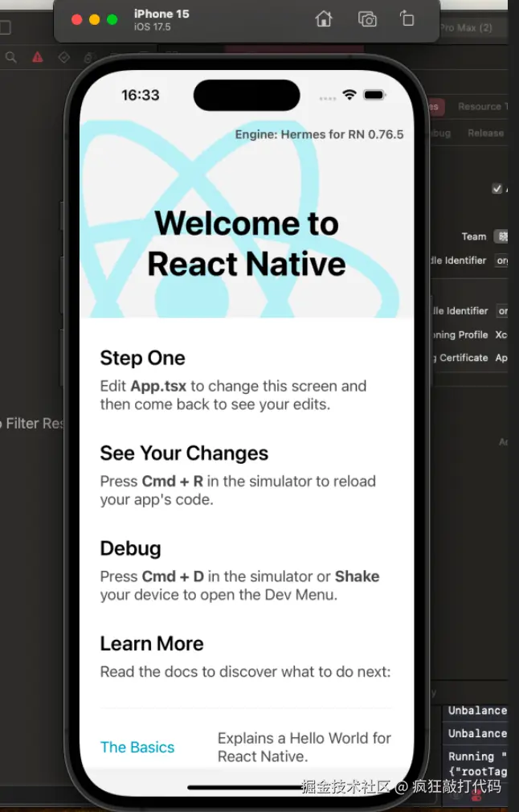This screenshot has height=812, width=519.
Task: Open Xcode's find navigator magnifier icon
Action: pyautogui.click(x=11, y=57)
